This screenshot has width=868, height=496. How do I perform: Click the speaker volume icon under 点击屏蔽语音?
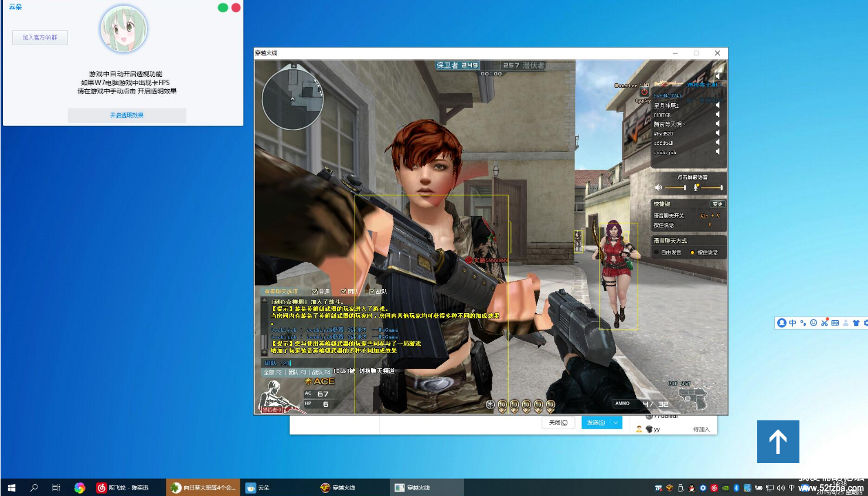(658, 188)
